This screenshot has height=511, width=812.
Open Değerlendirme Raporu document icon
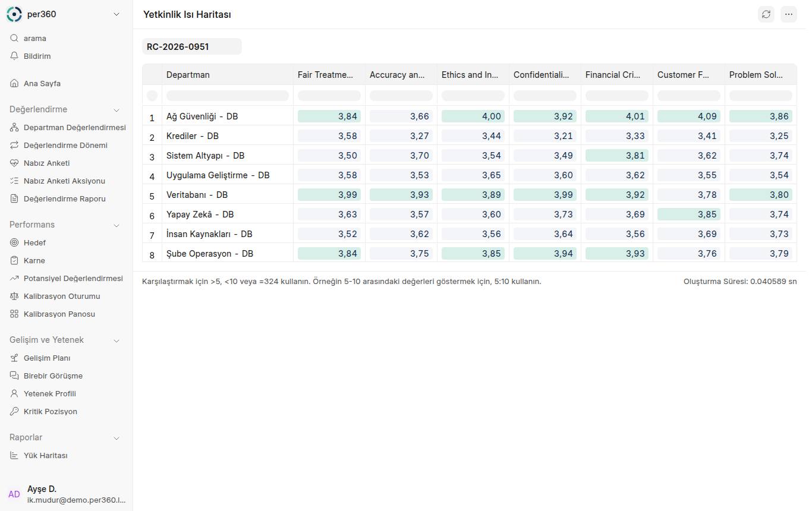(x=14, y=198)
